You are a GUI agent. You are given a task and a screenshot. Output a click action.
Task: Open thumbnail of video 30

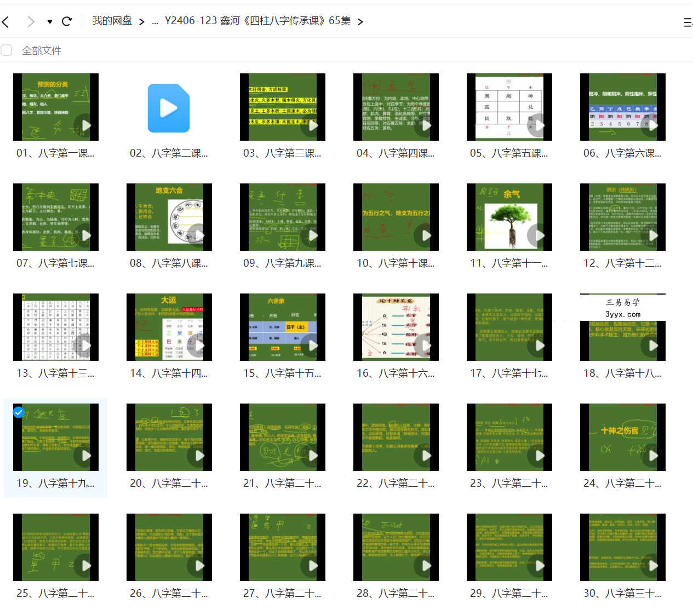(x=623, y=547)
